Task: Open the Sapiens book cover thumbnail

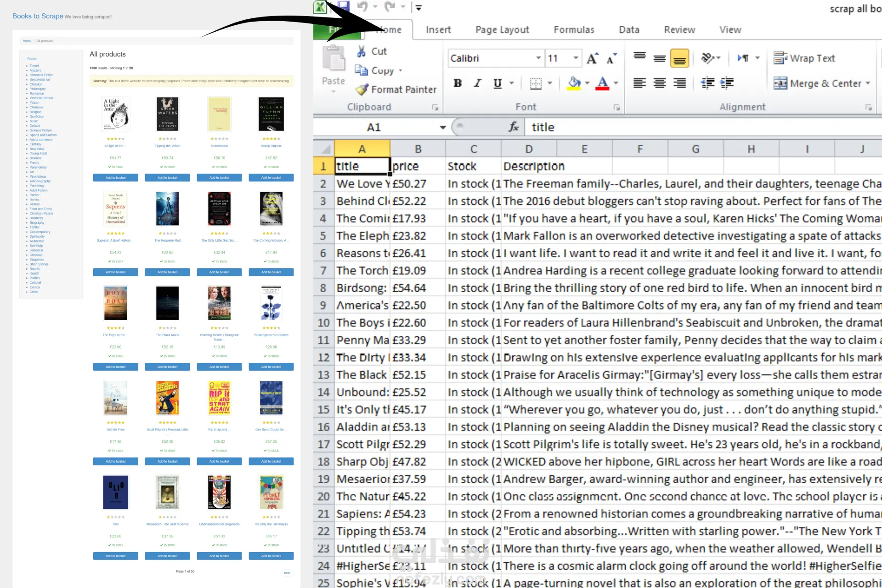Action: point(116,209)
